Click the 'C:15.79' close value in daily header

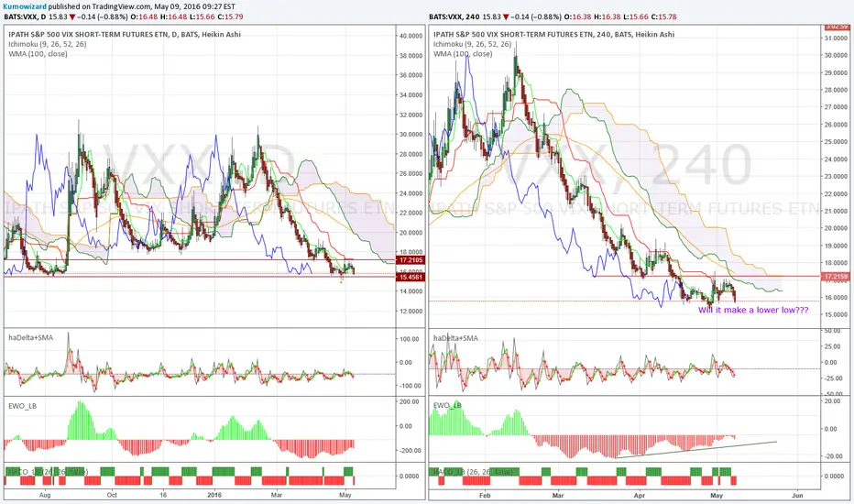[x=230, y=16]
